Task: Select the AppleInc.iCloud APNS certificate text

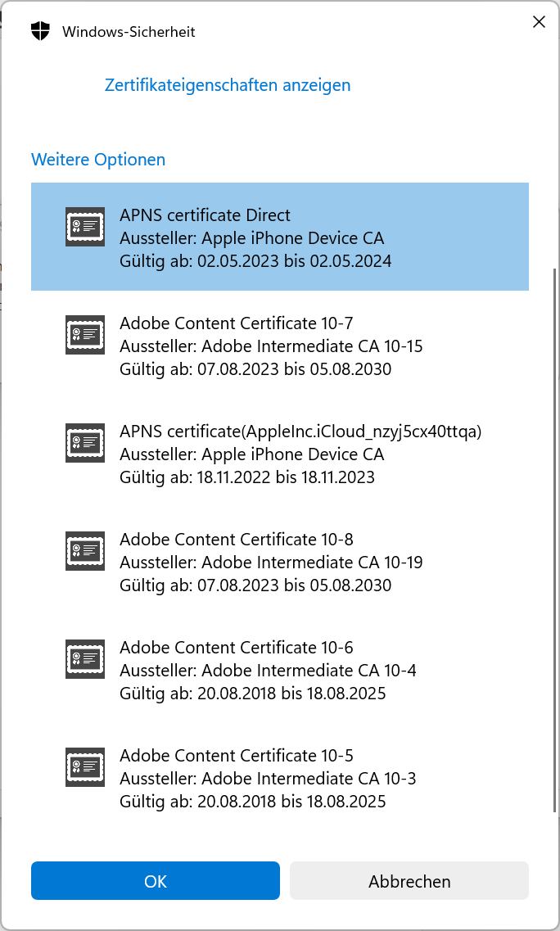Action: point(300,432)
